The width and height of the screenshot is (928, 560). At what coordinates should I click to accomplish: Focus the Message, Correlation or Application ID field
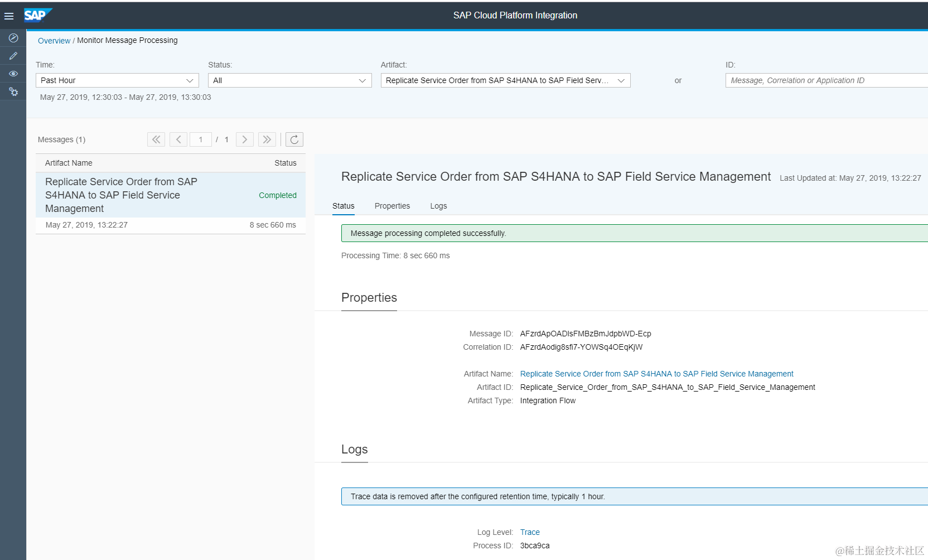[826, 80]
